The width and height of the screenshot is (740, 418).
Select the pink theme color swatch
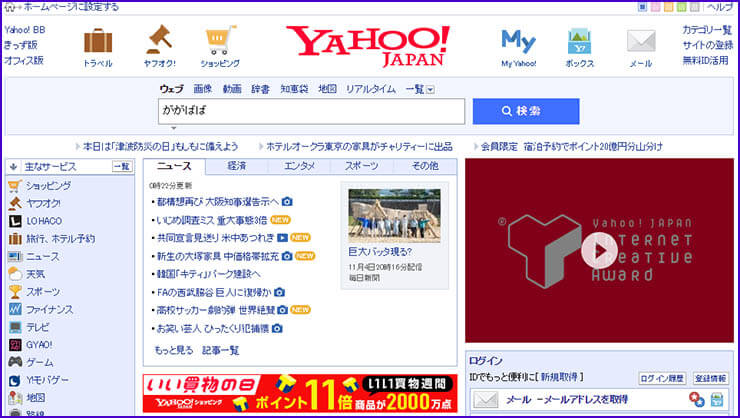(655, 7)
